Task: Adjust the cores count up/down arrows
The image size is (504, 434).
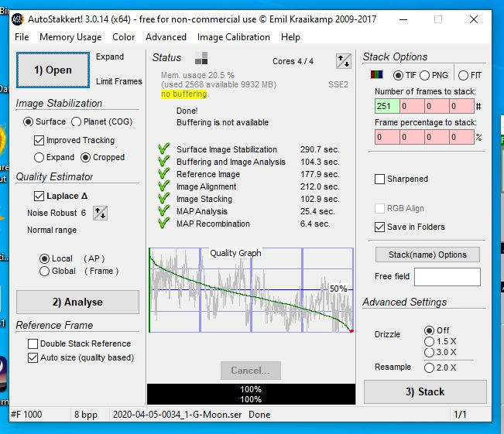Action: pyautogui.click(x=343, y=61)
